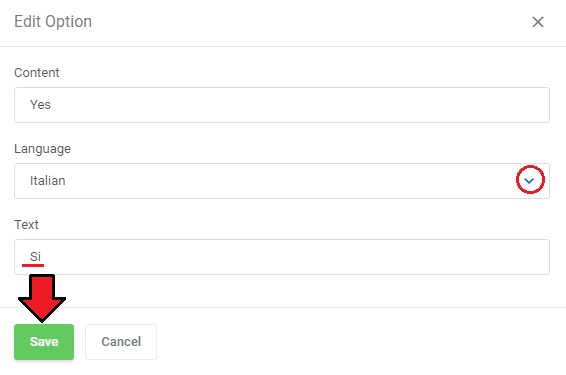The image size is (566, 375).
Task: Focus the Content field containing Yes
Action: [x=282, y=105]
